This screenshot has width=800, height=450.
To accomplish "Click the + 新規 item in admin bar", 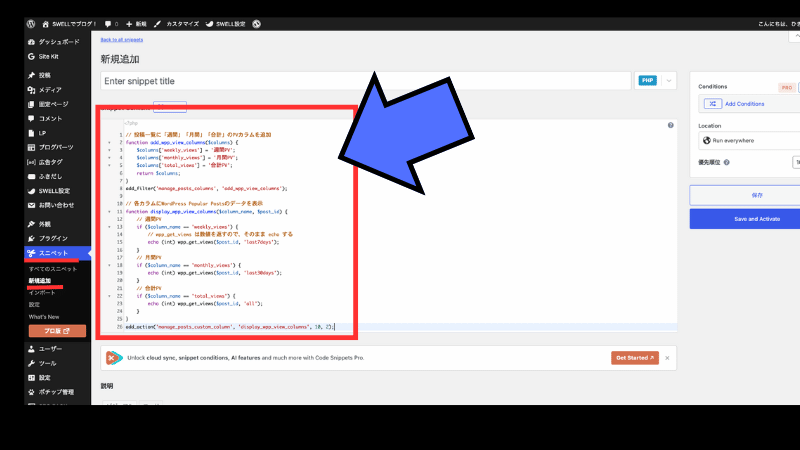I will tap(136, 24).
